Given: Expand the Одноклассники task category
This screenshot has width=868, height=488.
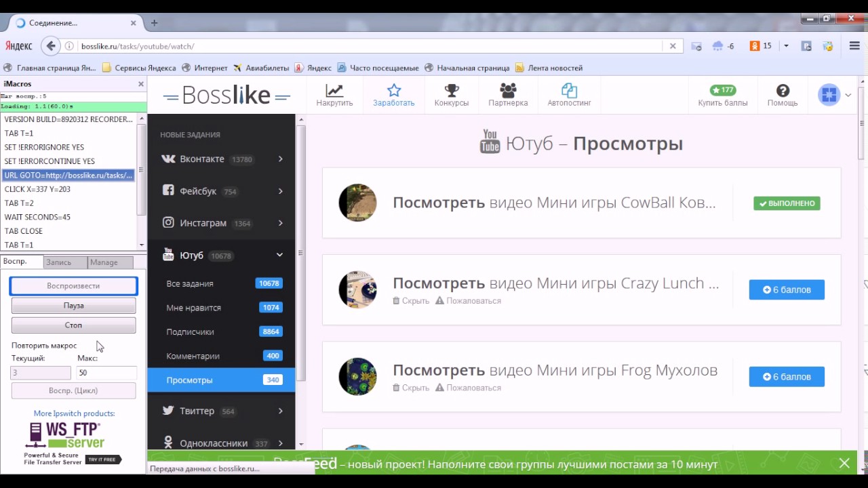Looking at the screenshot, I should tap(281, 443).
